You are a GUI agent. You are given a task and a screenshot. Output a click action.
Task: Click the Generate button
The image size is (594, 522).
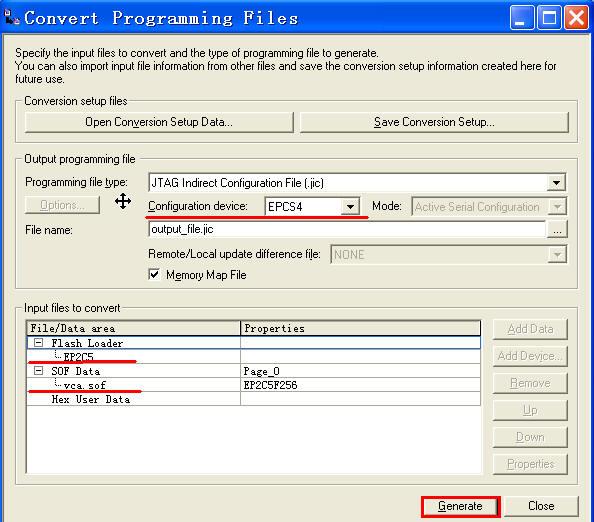(x=460, y=506)
